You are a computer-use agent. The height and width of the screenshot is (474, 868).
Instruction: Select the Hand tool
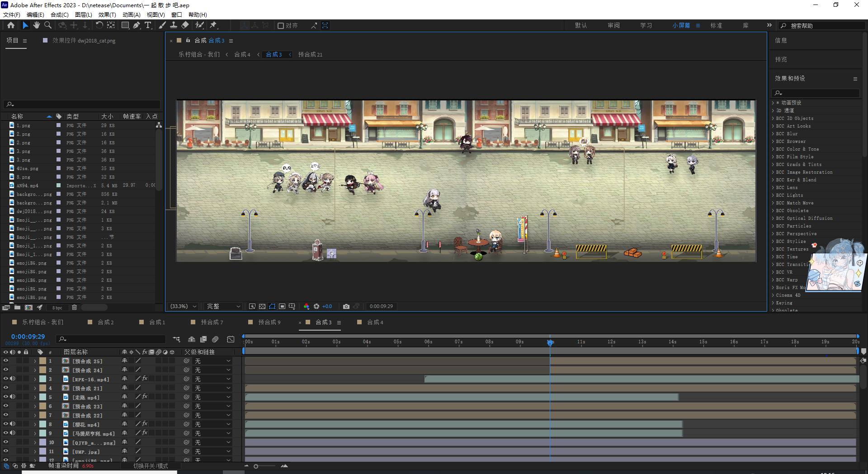(x=36, y=25)
